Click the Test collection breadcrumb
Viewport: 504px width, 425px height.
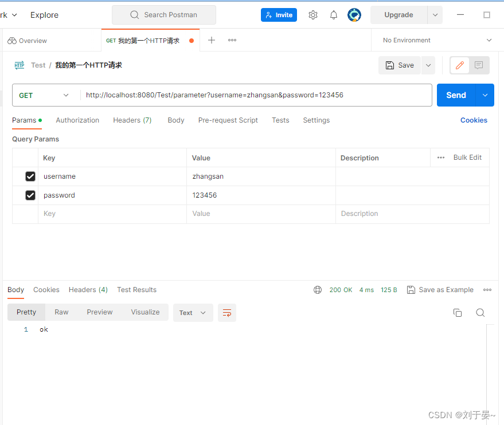[x=38, y=65]
